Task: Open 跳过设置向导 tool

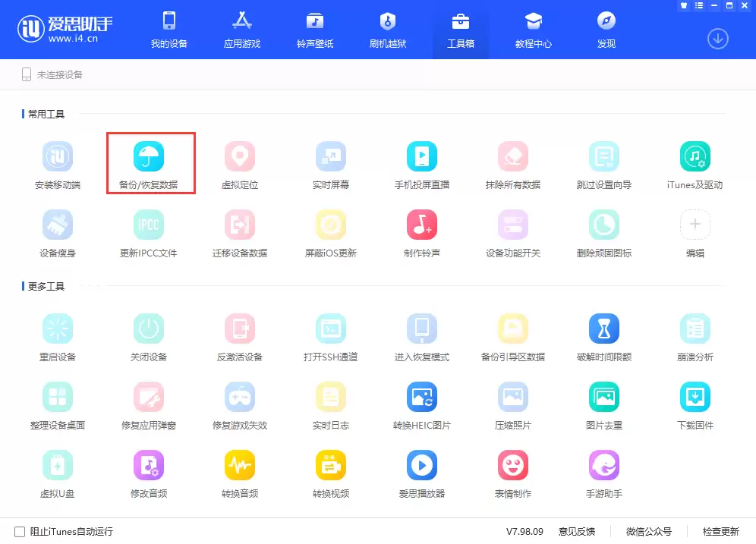Action: pyautogui.click(x=604, y=165)
